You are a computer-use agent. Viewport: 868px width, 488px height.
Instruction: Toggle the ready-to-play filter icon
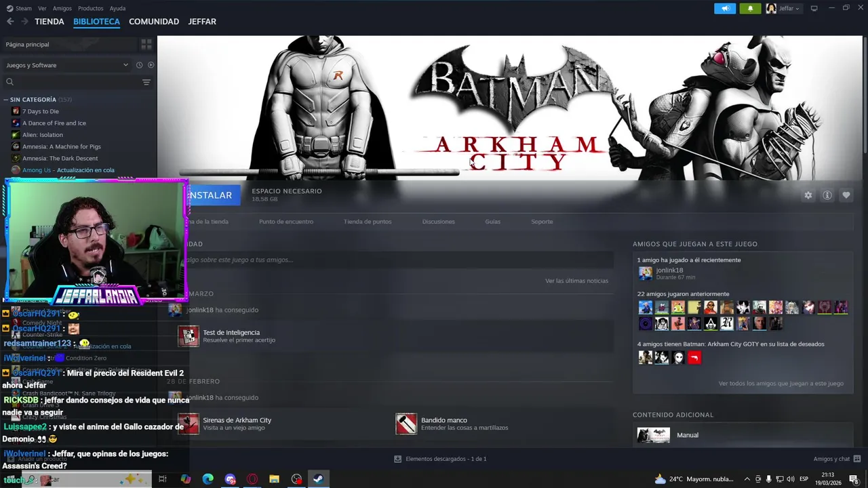pos(151,65)
